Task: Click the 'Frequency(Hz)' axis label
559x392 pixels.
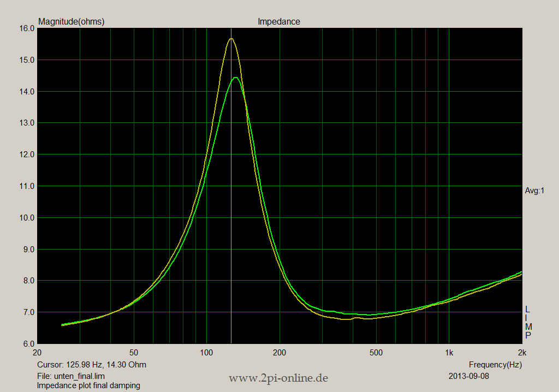Action: [x=495, y=365]
